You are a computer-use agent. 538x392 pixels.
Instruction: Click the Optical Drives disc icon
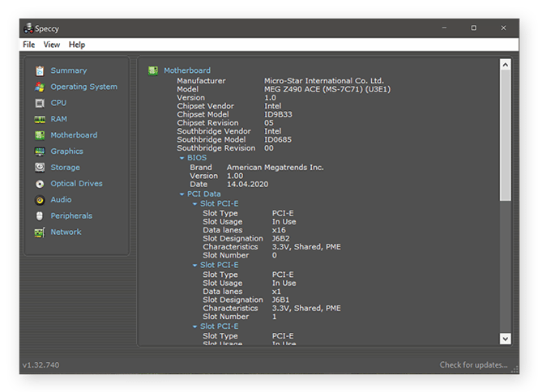coord(40,184)
